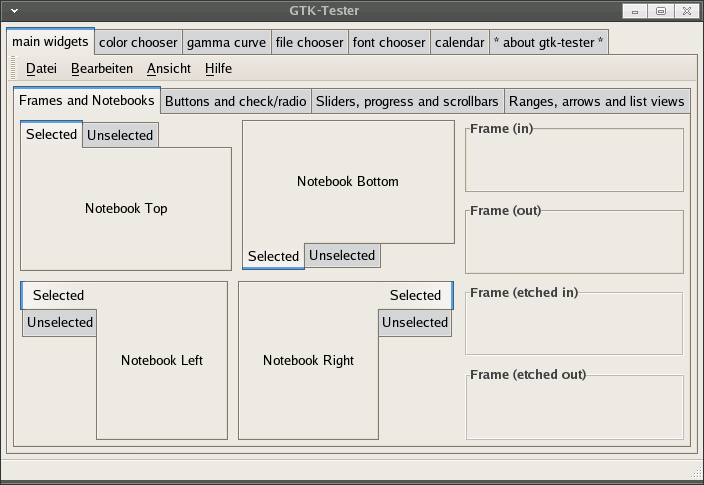Close the GTK-Tester window
Screen dimensions: 704x485
click(x=687, y=11)
